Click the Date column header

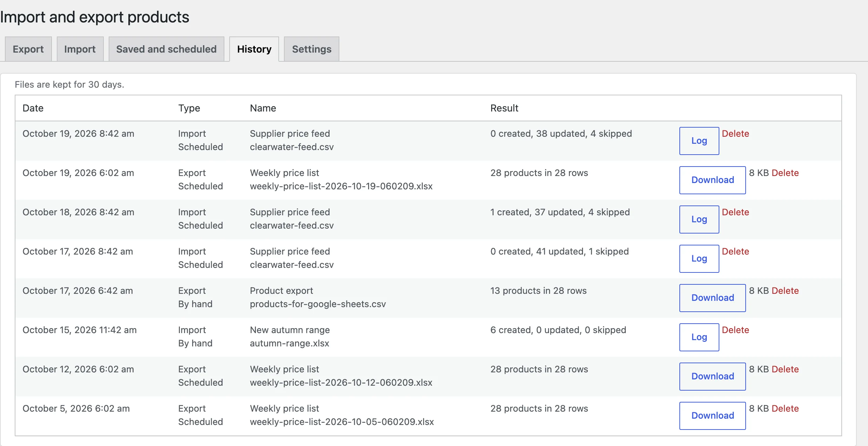tap(33, 108)
